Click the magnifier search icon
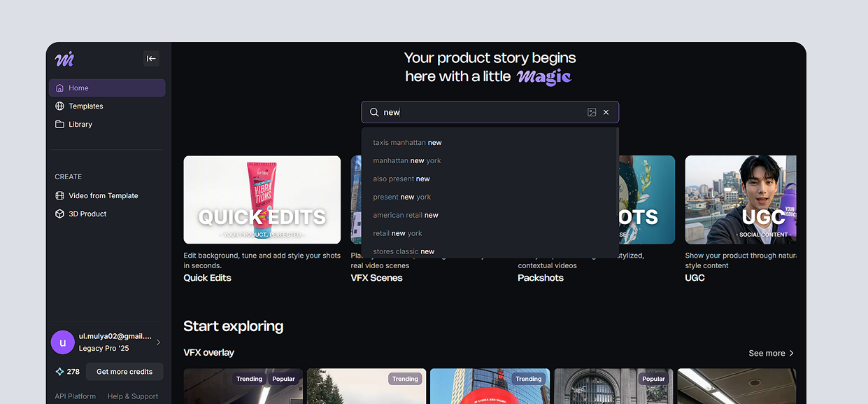 [374, 112]
